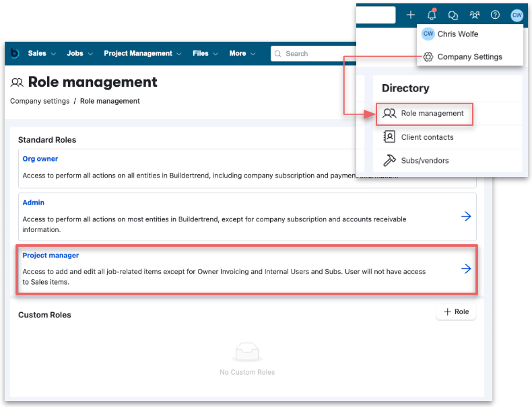Click the Subs/vendors hammer icon

pos(389,160)
